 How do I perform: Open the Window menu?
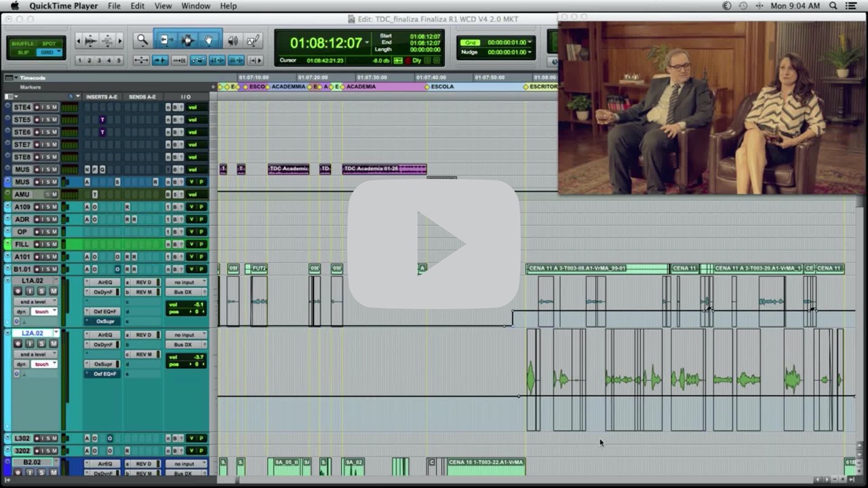[x=195, y=6]
